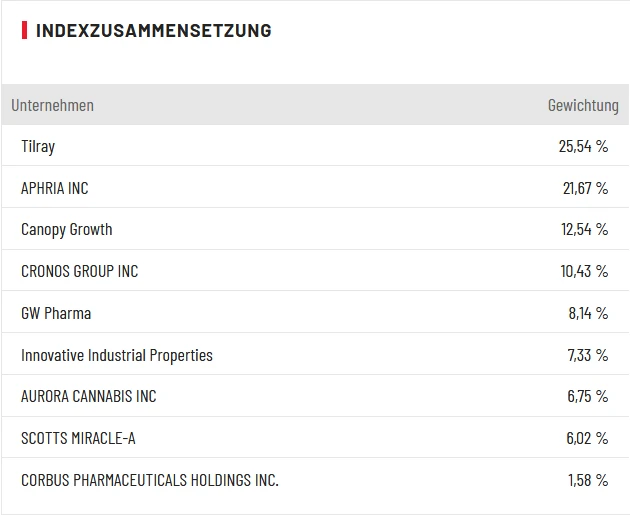This screenshot has width=630, height=515.
Task: Open CORBUS PHARMACEUTICALS HOLDINGS INC. entry
Action: pyautogui.click(x=150, y=480)
